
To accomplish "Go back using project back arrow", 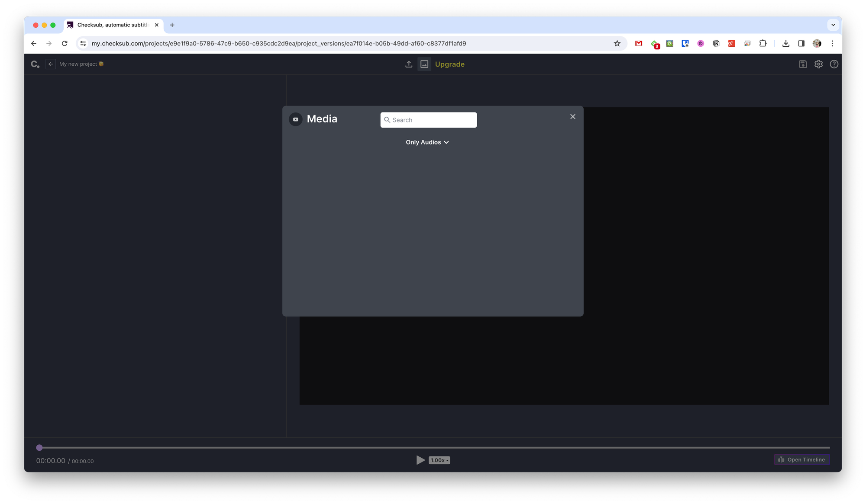I will pyautogui.click(x=51, y=64).
